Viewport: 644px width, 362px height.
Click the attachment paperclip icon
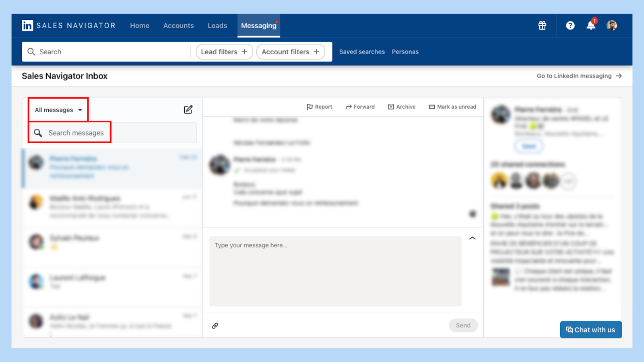215,325
